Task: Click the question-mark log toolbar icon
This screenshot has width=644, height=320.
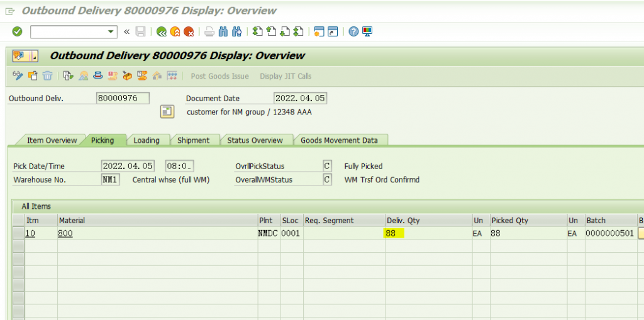Action: tap(142, 76)
